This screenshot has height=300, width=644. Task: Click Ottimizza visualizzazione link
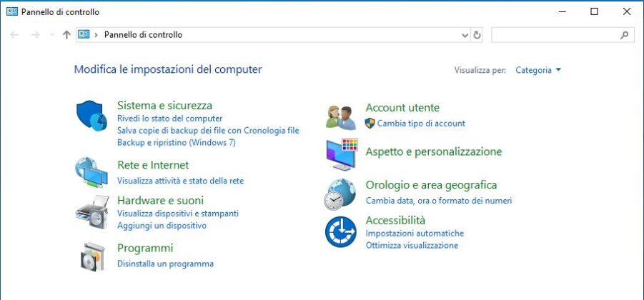coord(412,246)
